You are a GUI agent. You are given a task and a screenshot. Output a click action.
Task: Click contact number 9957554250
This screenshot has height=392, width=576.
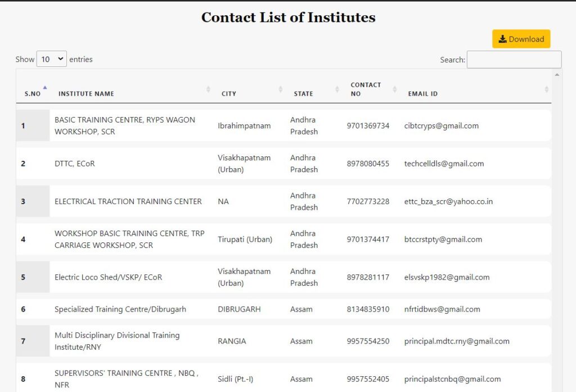(368, 341)
